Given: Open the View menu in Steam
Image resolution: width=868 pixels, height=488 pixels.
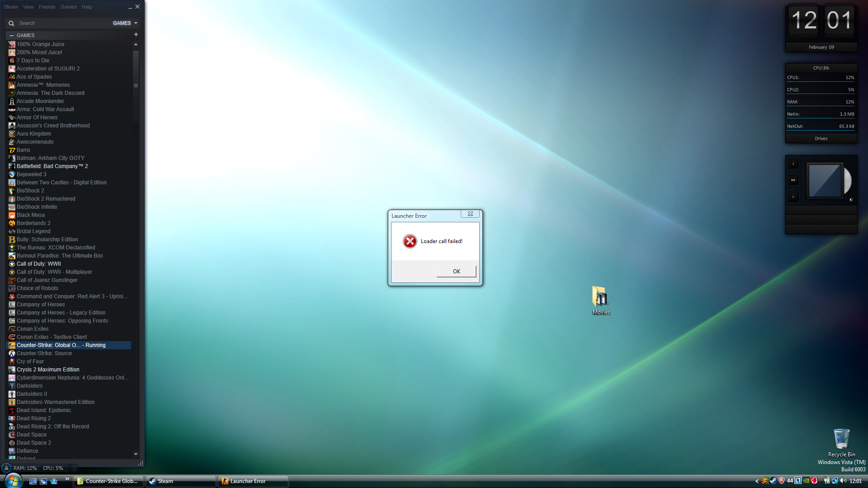Looking at the screenshot, I should click(x=28, y=7).
